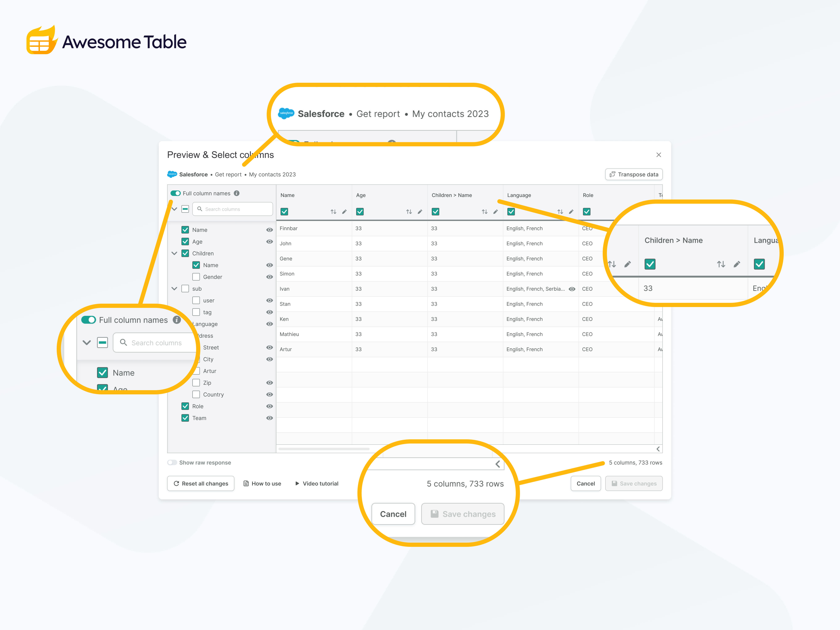Sort the Children > Name column
This screenshot has width=840, height=630.
pyautogui.click(x=484, y=212)
